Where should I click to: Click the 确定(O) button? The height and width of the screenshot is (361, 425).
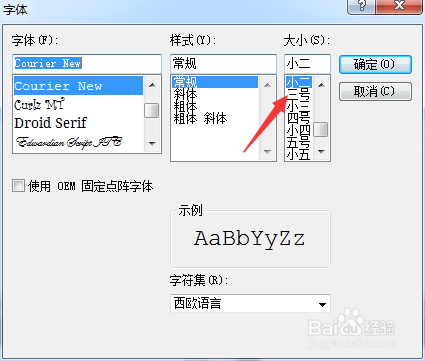click(x=375, y=64)
